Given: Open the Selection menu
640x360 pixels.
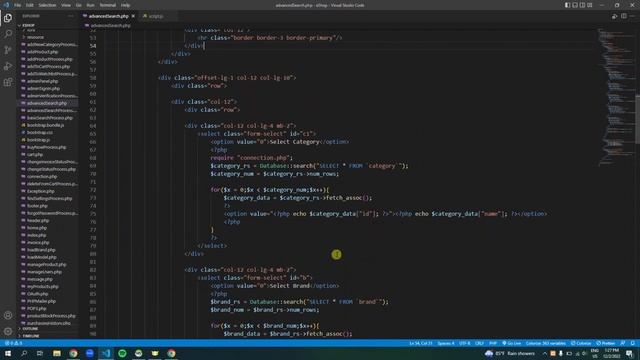Looking at the screenshot, I should point(47,5).
